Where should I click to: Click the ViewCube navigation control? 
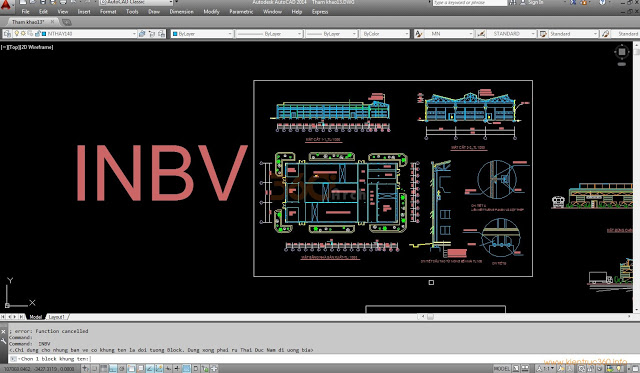622,52
